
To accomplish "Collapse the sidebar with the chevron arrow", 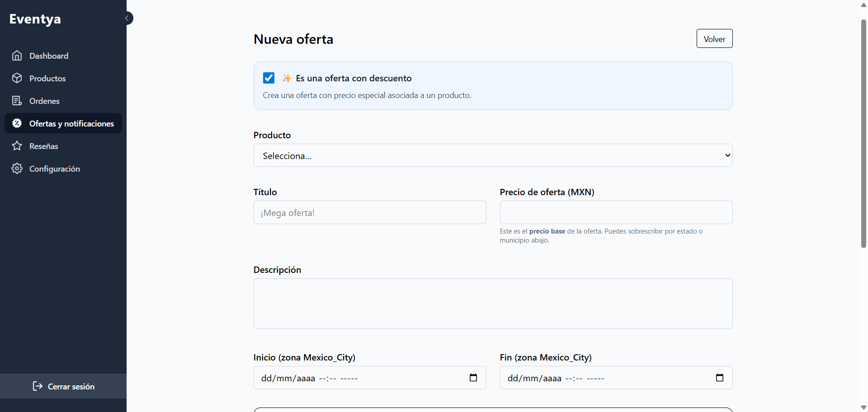I will [x=127, y=18].
